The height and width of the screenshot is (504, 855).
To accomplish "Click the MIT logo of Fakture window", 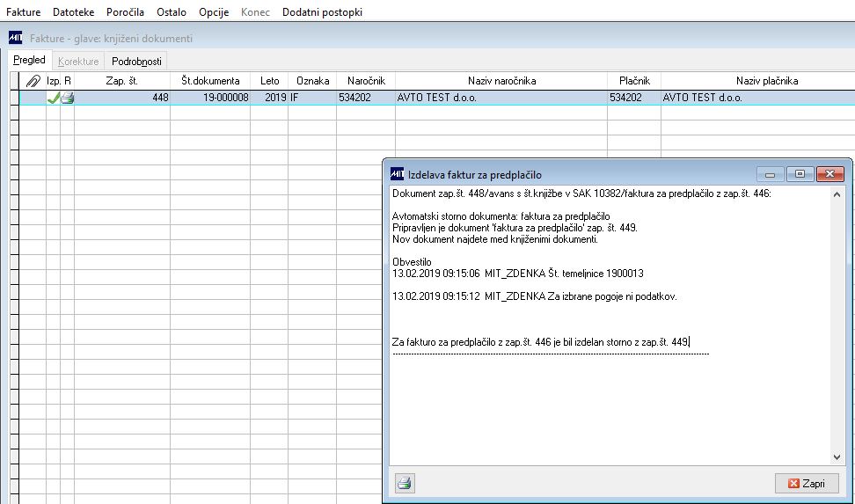I will point(15,38).
